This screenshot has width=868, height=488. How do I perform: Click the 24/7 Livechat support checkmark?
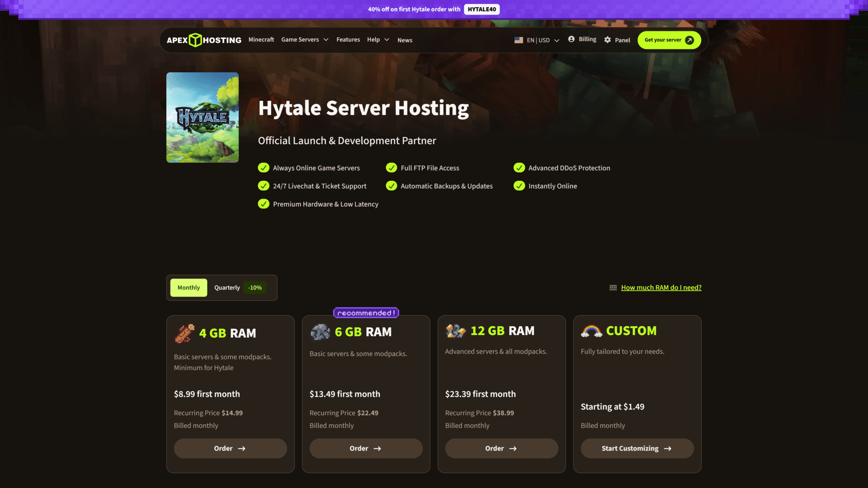pos(264,186)
